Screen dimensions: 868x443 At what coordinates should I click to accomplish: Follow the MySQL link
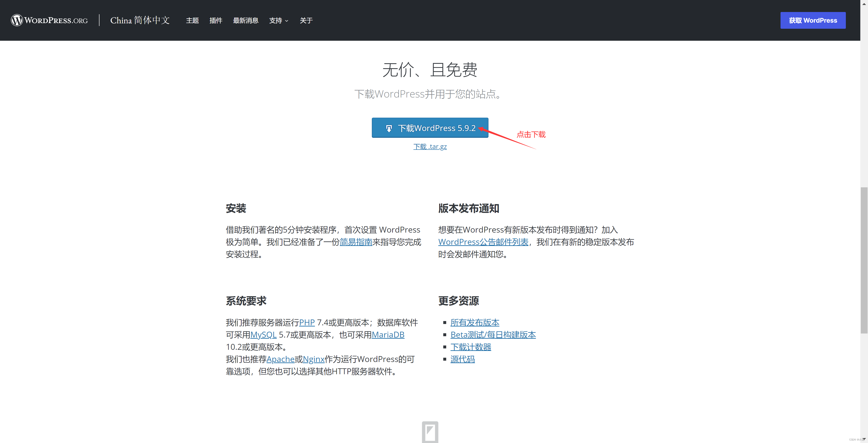(x=264, y=335)
